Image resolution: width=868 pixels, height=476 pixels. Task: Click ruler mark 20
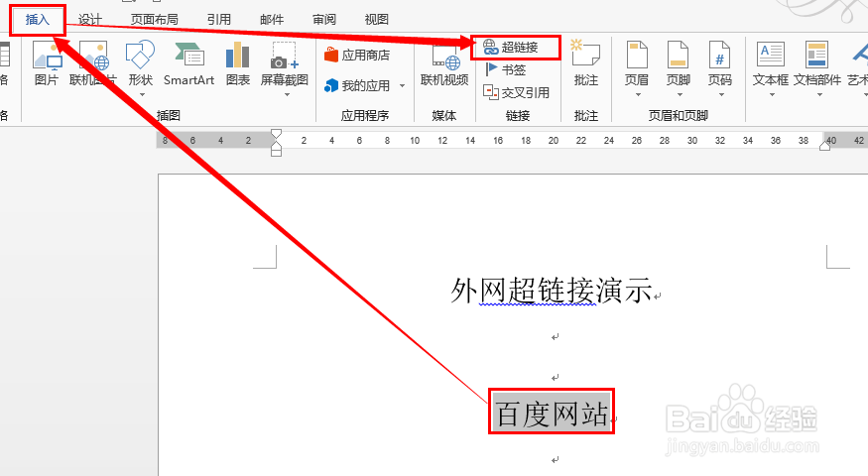click(x=553, y=141)
